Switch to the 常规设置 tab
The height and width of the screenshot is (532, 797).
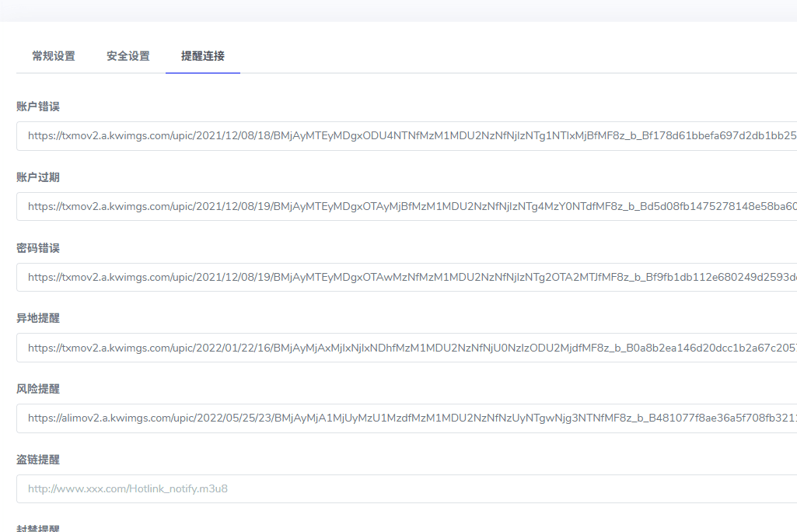pyautogui.click(x=54, y=56)
